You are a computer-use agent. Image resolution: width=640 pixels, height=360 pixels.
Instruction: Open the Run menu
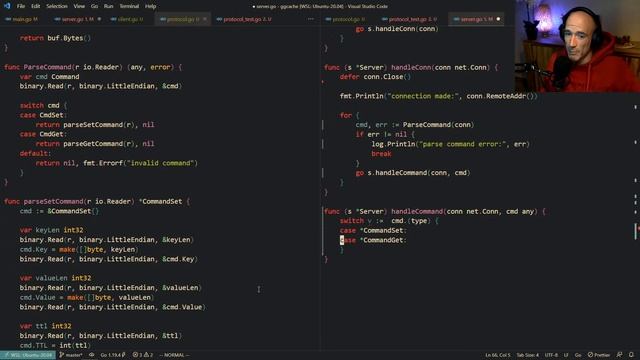click(x=108, y=6)
